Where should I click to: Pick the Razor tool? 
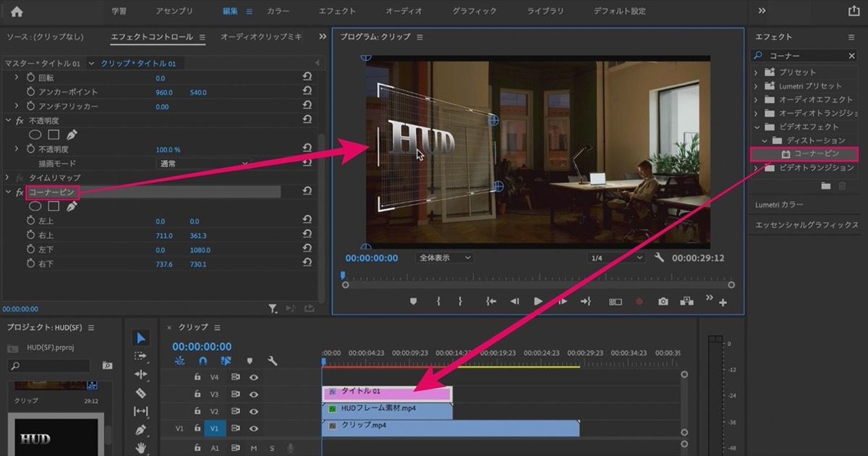click(x=141, y=393)
